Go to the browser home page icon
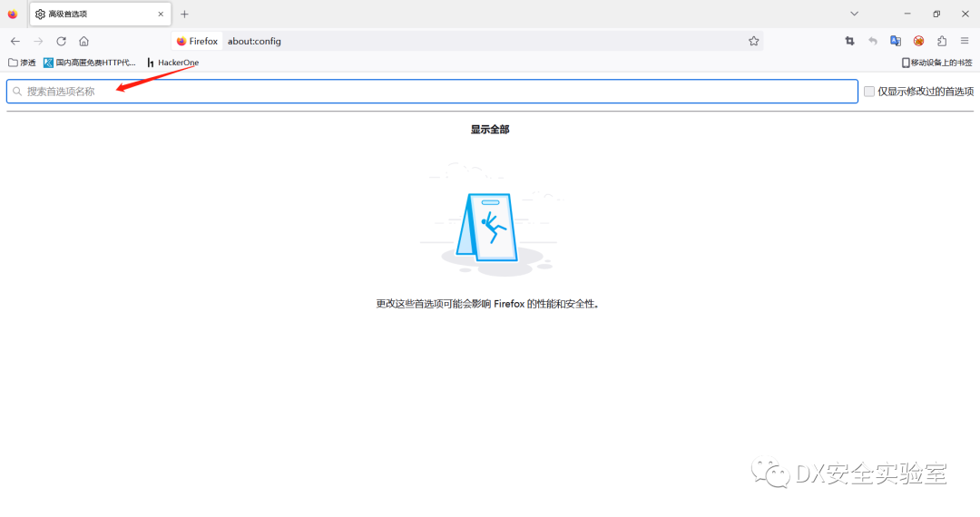Viewport: 980px width, 517px height. click(x=83, y=41)
